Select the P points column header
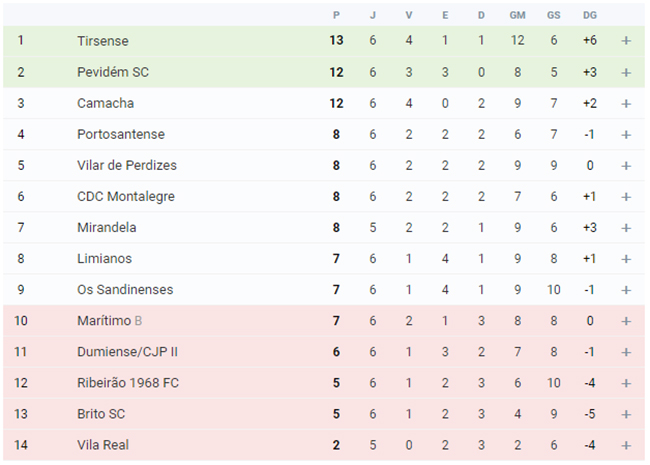This screenshot has width=650, height=465. [336, 15]
